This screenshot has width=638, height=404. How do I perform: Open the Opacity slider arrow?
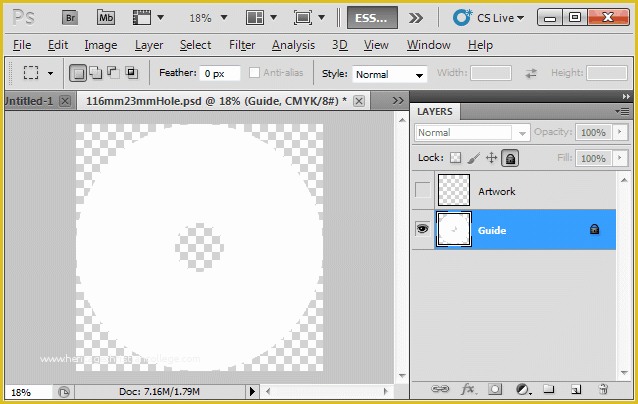pos(620,132)
